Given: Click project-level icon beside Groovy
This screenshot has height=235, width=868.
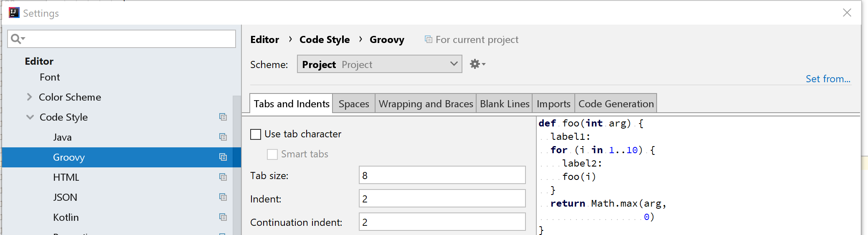Looking at the screenshot, I should [x=223, y=157].
